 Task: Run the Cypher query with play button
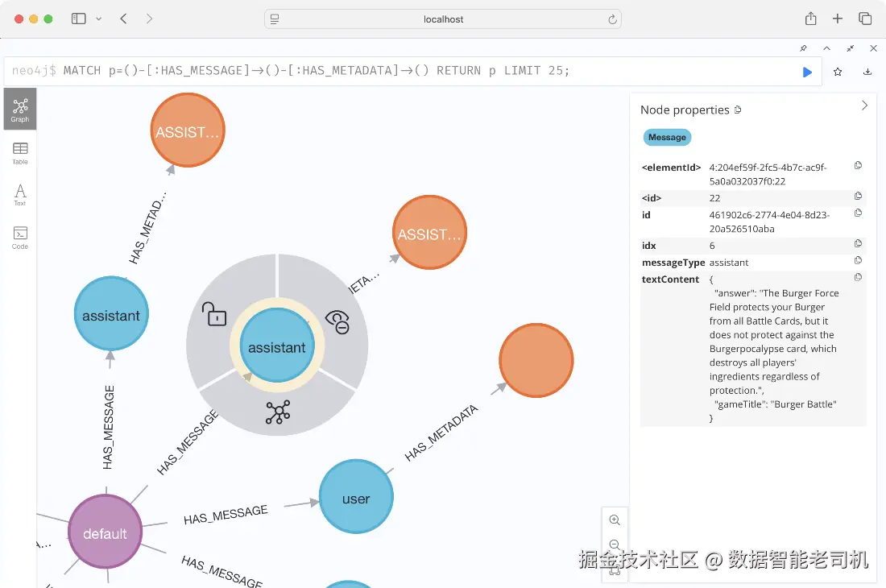pos(807,72)
